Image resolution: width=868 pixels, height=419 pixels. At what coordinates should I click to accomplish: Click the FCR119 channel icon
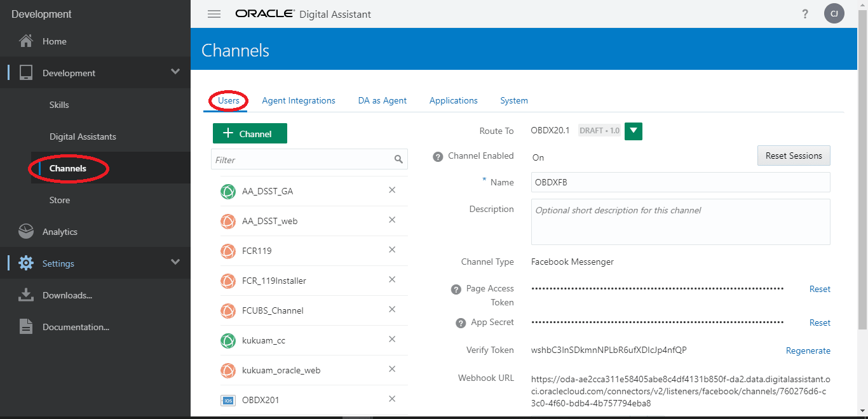pyautogui.click(x=228, y=251)
